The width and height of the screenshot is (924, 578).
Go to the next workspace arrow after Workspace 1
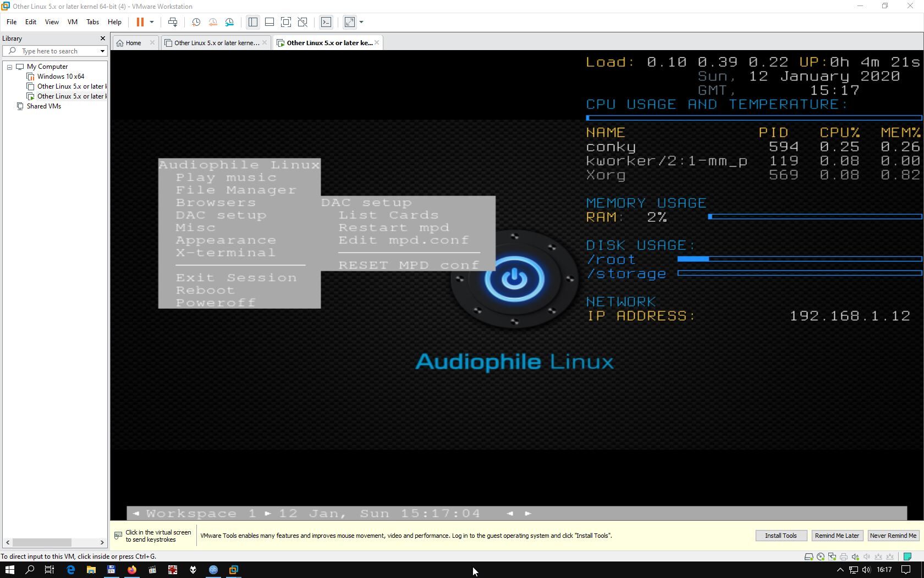click(x=268, y=514)
